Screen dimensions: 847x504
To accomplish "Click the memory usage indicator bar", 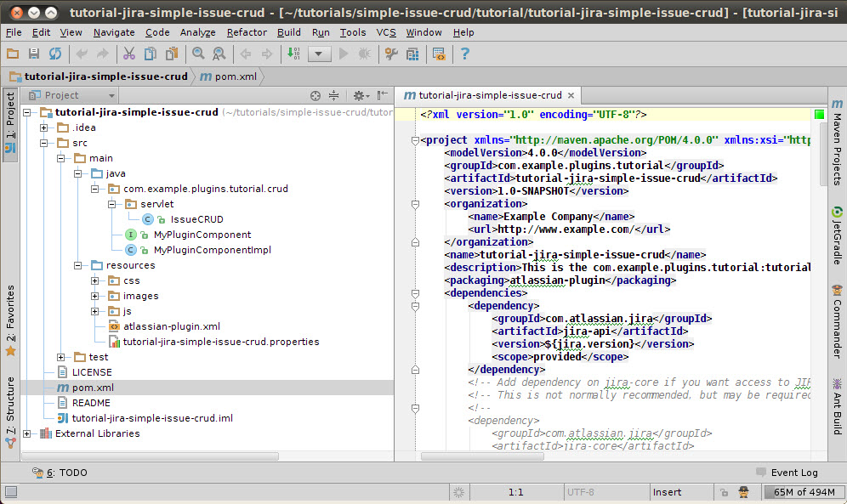I will [x=804, y=492].
